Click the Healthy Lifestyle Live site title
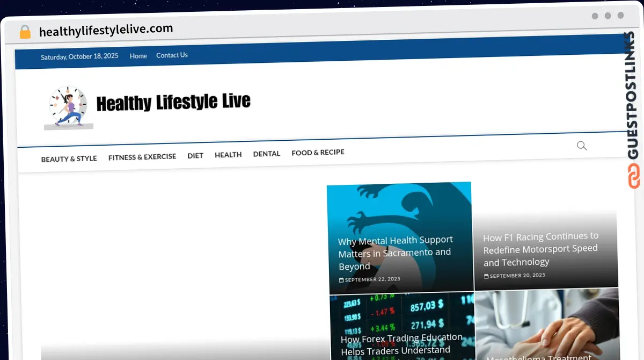The height and width of the screenshot is (360, 644). coord(173,102)
